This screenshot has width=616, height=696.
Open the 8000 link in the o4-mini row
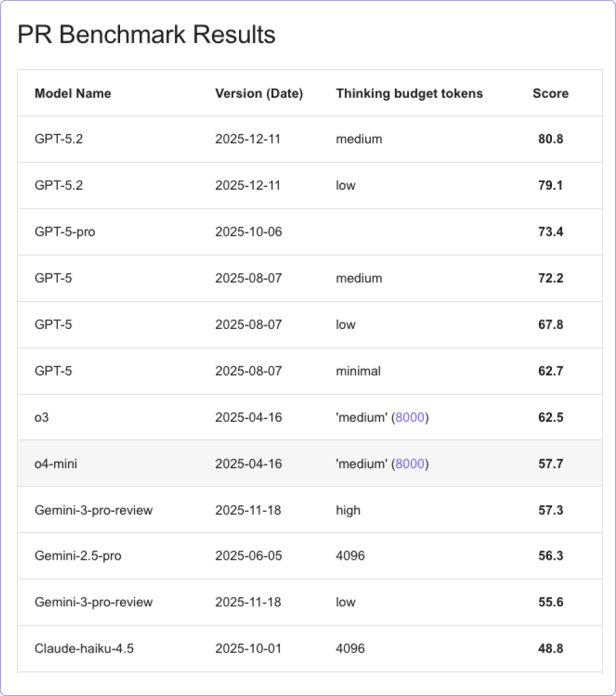coord(410,463)
